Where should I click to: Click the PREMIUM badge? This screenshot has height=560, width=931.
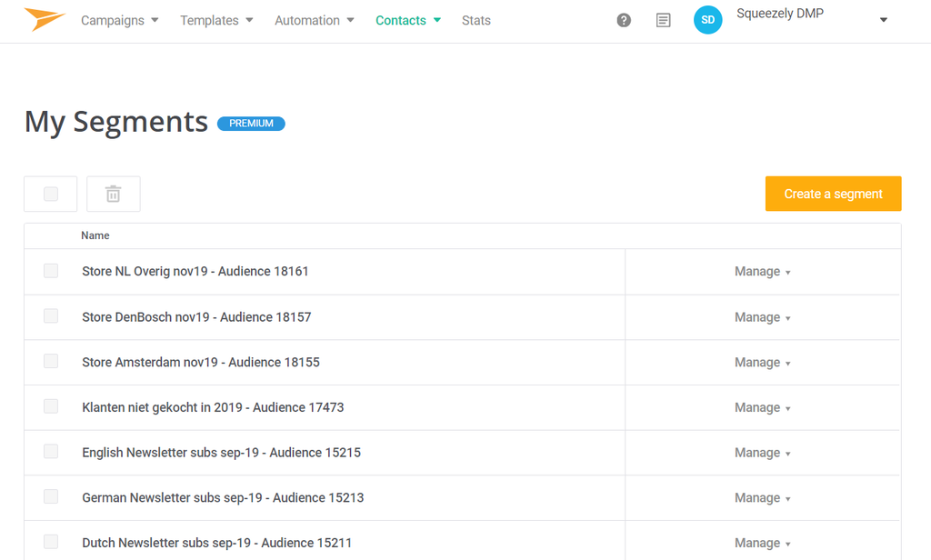click(251, 124)
